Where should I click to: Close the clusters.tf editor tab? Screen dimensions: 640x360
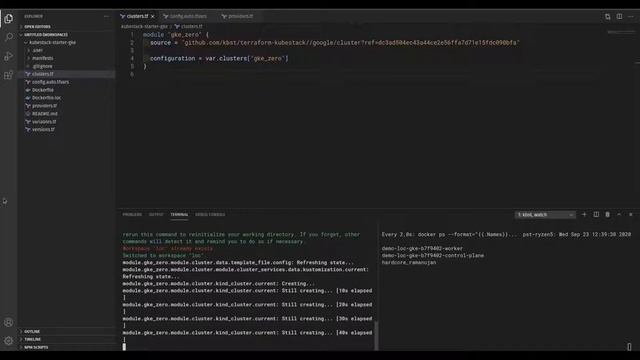coord(153,16)
